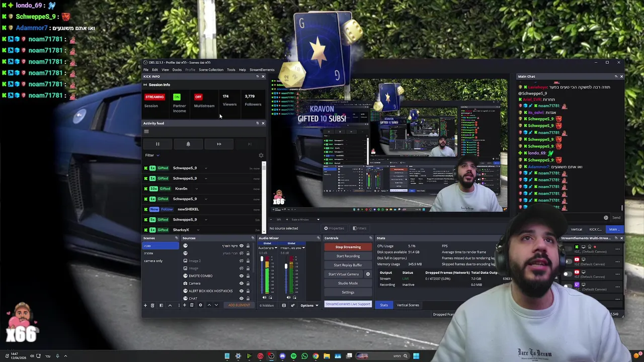Expand the SharkzyX gifted event
The image size is (644, 362).
coord(198,230)
